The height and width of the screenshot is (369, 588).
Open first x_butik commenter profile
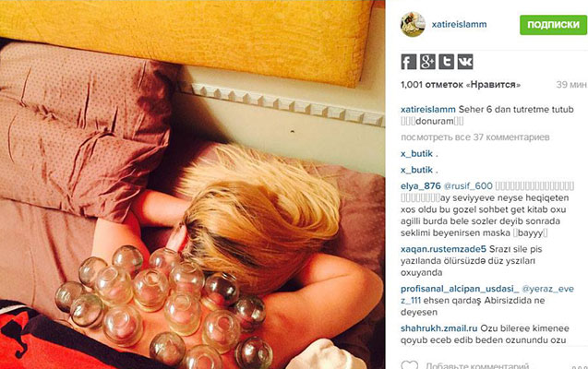416,153
